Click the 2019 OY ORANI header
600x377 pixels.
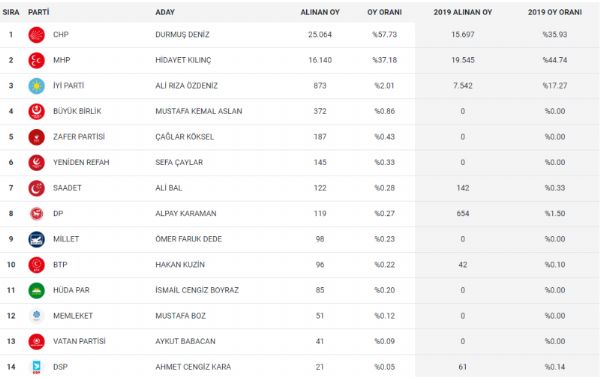point(555,12)
